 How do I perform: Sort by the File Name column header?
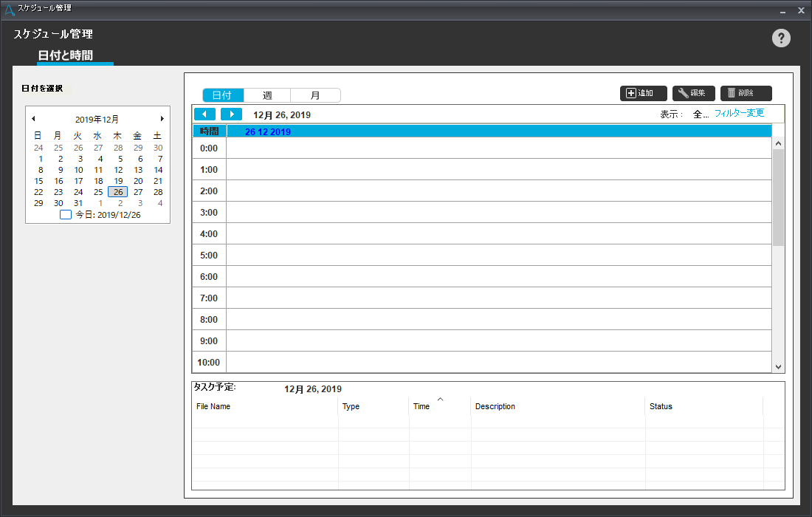tap(264, 407)
